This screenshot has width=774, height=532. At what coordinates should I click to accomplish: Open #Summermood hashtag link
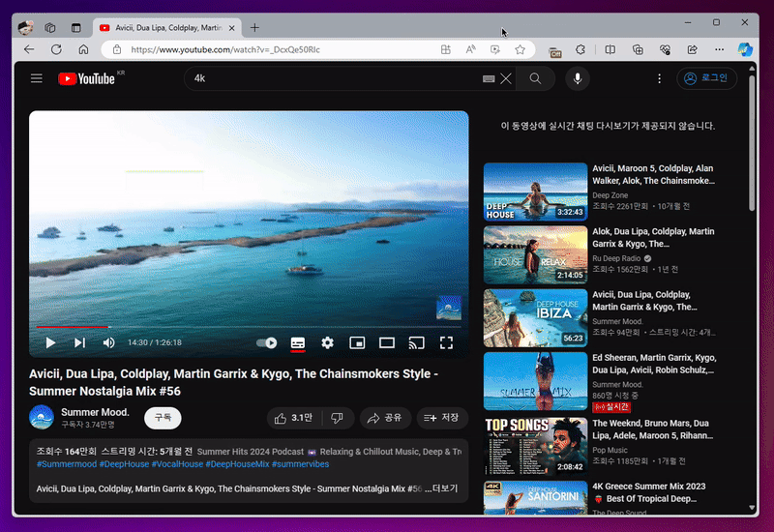[67, 464]
